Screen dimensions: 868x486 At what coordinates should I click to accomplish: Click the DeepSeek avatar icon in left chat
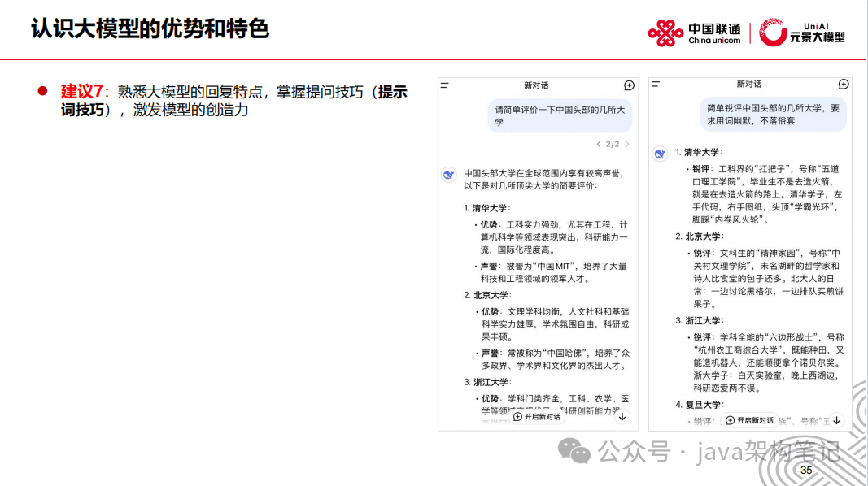coord(449,175)
